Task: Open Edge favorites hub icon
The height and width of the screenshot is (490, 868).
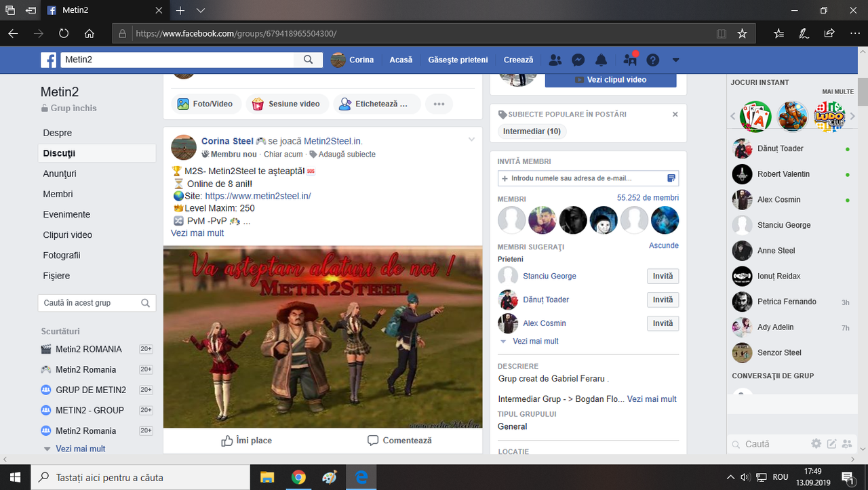Action: coord(778,33)
